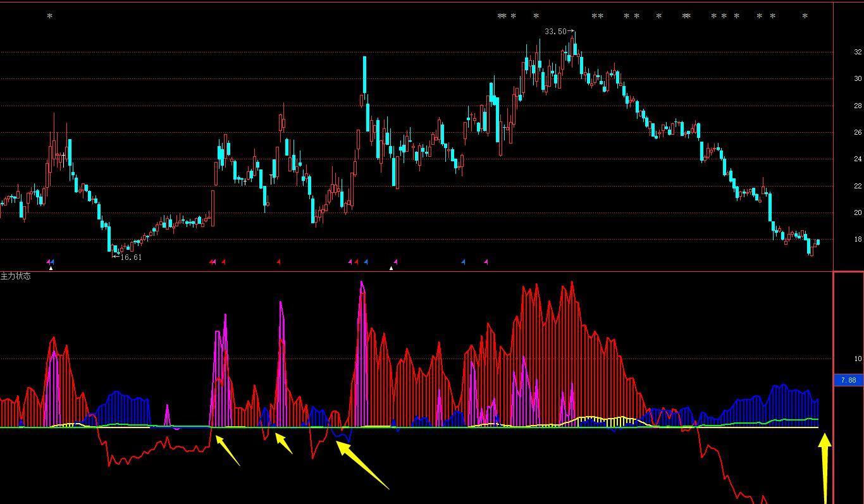
Task: Click the 22 price axis label
Action: [x=858, y=186]
